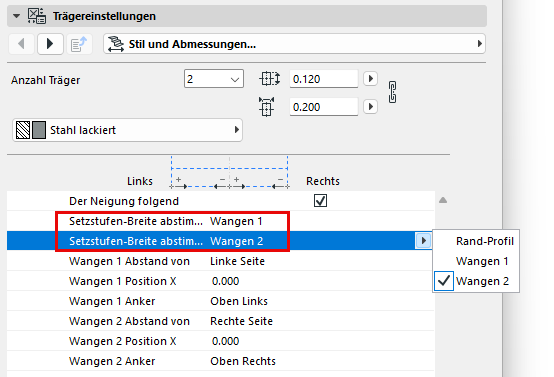Screen dimensions: 554x377
Task: Select the Wangen 1 Abstand von row
Action: pos(220,261)
